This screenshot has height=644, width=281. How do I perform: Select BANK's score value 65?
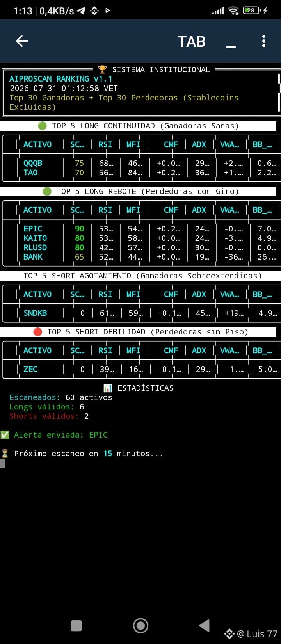pos(80,257)
